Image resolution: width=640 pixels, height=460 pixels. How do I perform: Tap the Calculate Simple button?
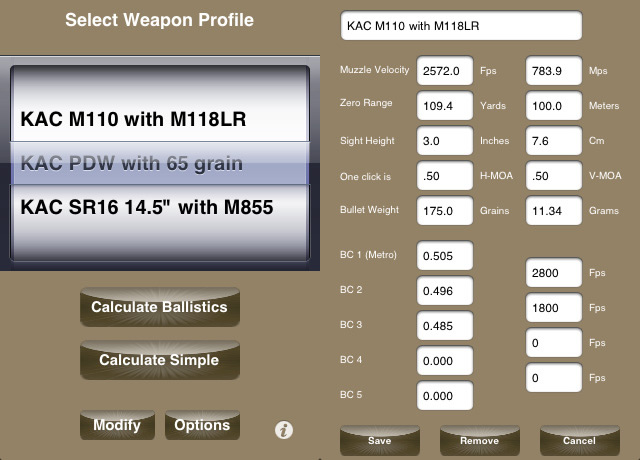[x=160, y=360]
